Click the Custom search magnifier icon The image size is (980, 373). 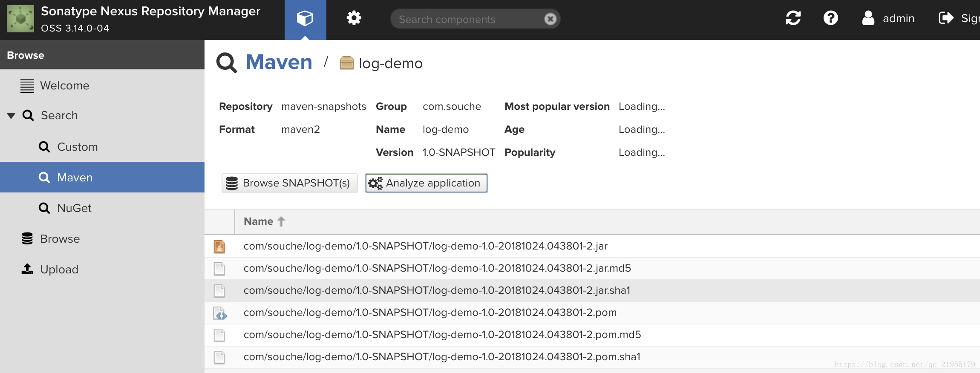coord(44,147)
